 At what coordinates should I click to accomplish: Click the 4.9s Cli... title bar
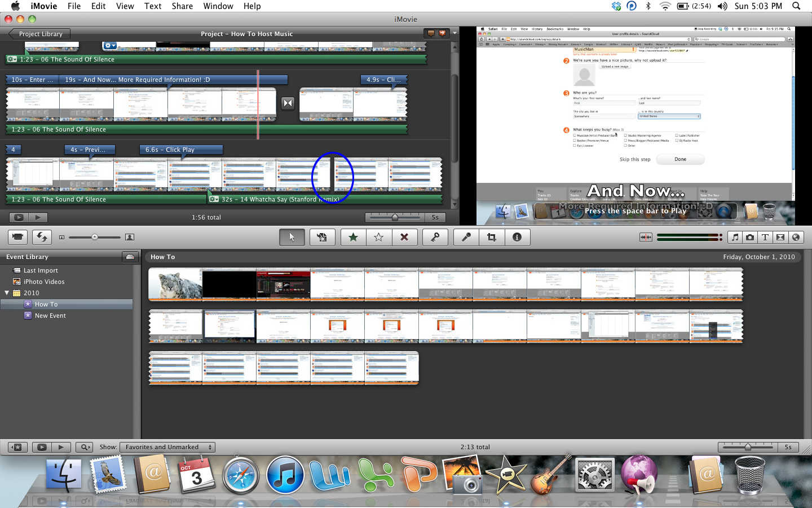[x=383, y=80]
